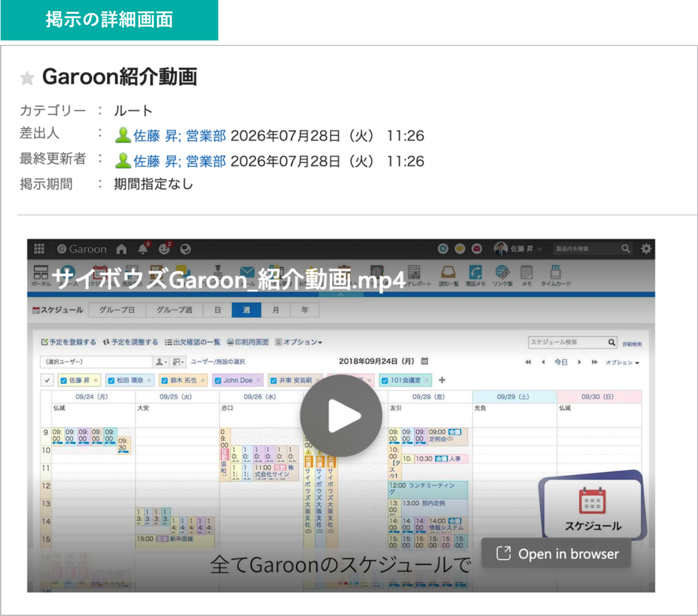Click the header search magnifier icon
This screenshot has width=698, height=616.
625,249
